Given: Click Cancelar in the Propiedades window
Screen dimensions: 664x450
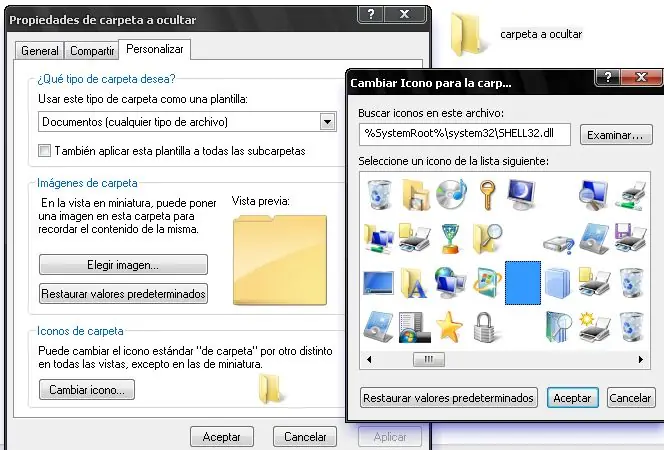Looking at the screenshot, I should pos(305,436).
